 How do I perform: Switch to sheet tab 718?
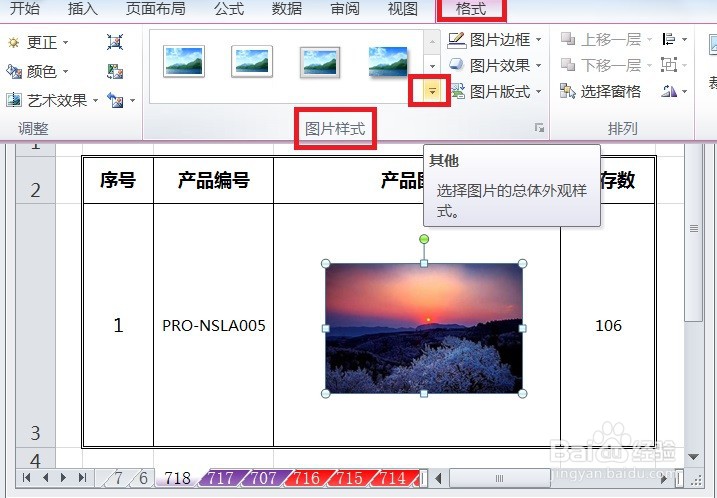tap(177, 478)
